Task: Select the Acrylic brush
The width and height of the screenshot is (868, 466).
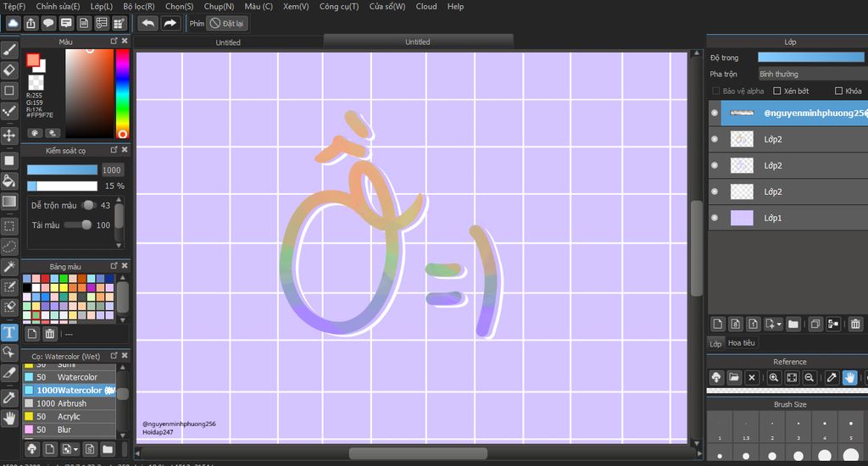Action: click(x=70, y=416)
